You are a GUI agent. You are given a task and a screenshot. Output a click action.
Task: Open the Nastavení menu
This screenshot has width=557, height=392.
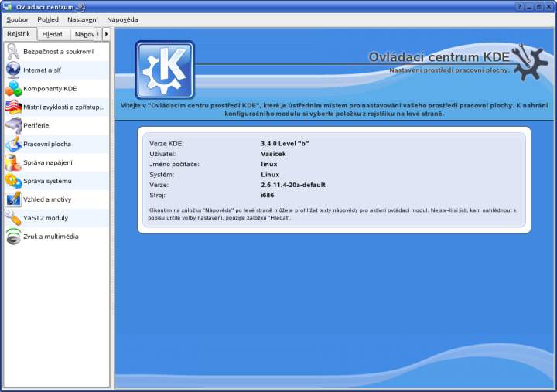pyautogui.click(x=83, y=20)
